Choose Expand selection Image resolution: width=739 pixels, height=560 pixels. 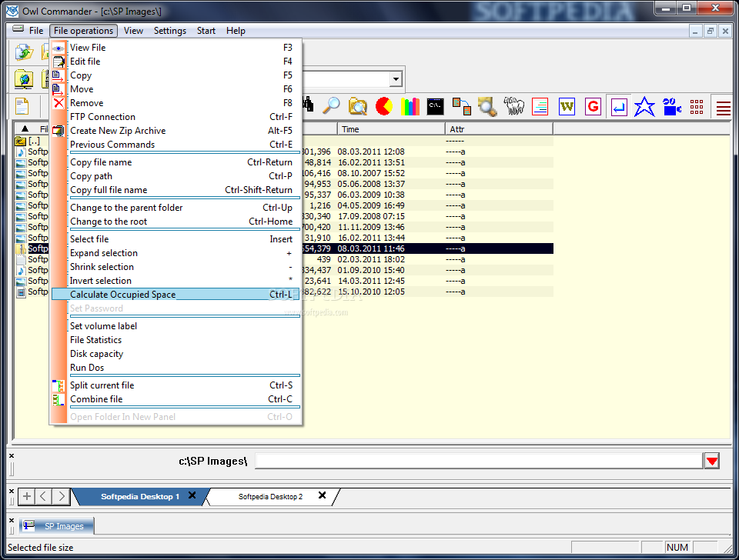176,253
